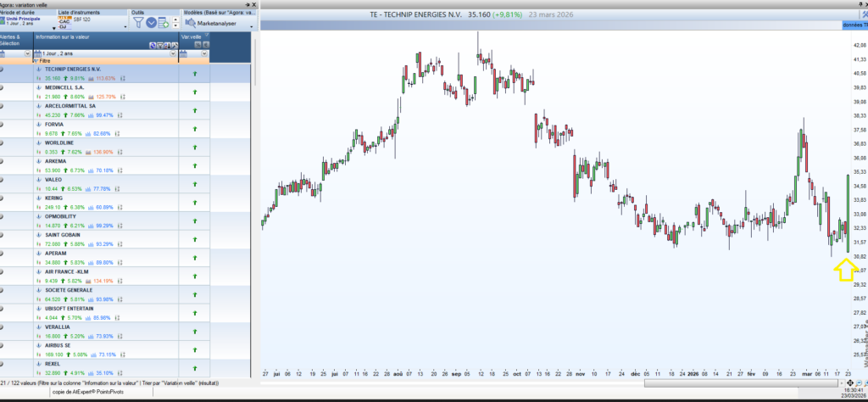The image size is (868, 402).
Task: Pin the Agora variation veille panel
Action: click(x=248, y=4)
